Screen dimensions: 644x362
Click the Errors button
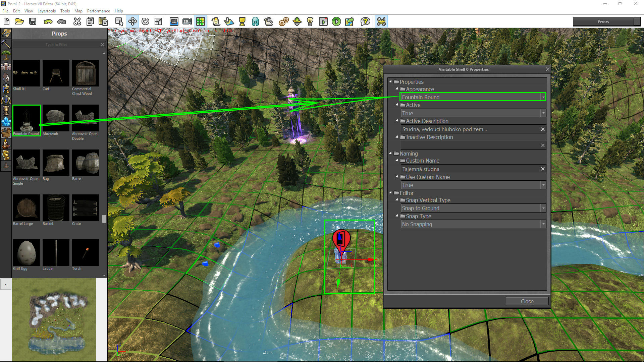click(x=603, y=22)
